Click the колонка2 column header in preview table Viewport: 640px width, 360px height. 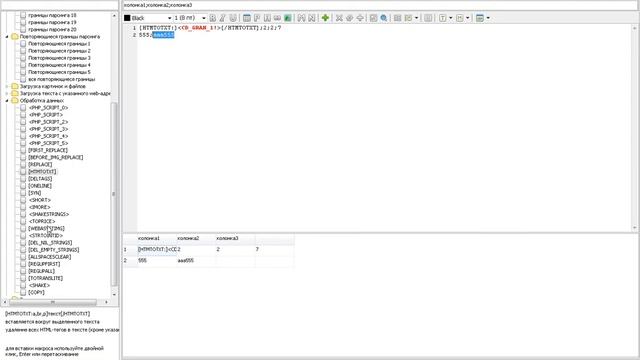point(196,238)
